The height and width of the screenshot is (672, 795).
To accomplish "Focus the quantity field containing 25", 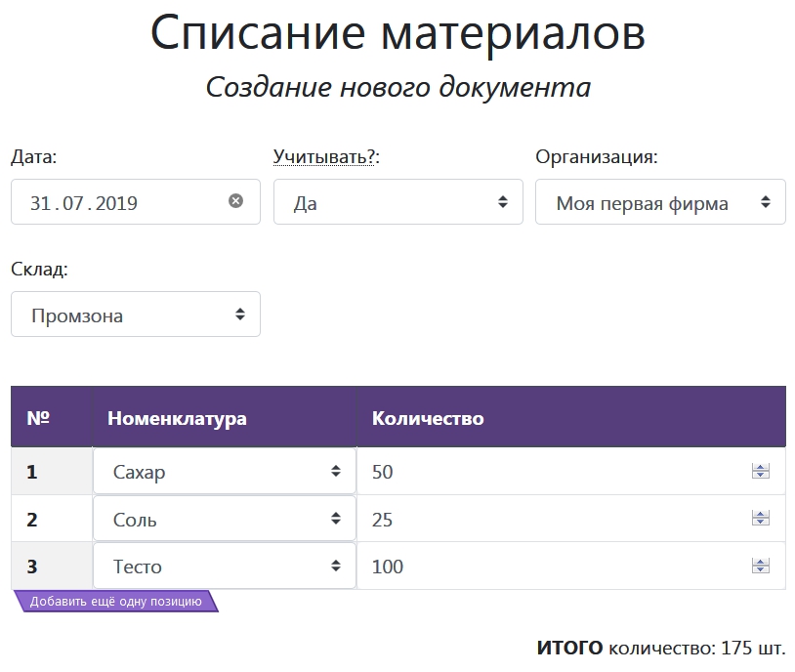I will pos(547,520).
